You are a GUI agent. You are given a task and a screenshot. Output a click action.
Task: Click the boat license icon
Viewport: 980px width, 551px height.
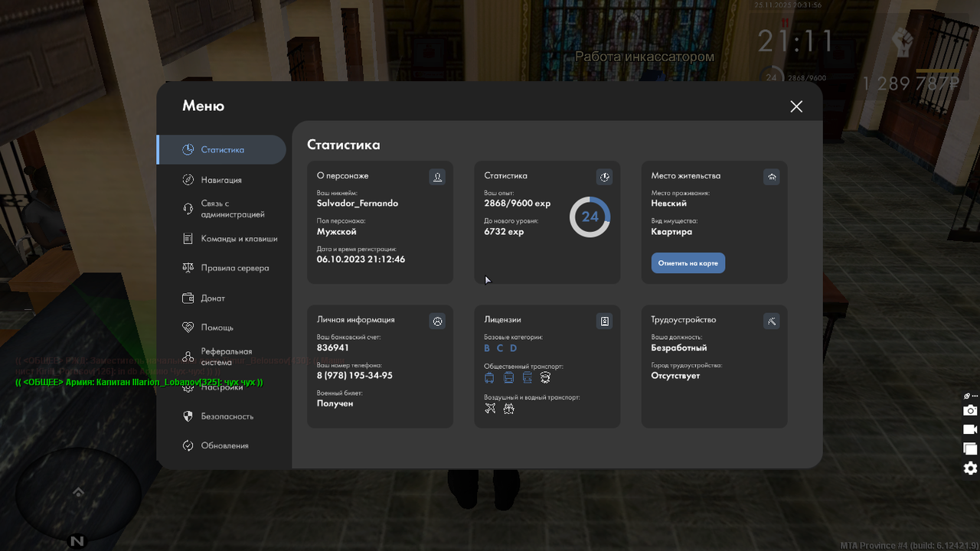click(x=509, y=409)
